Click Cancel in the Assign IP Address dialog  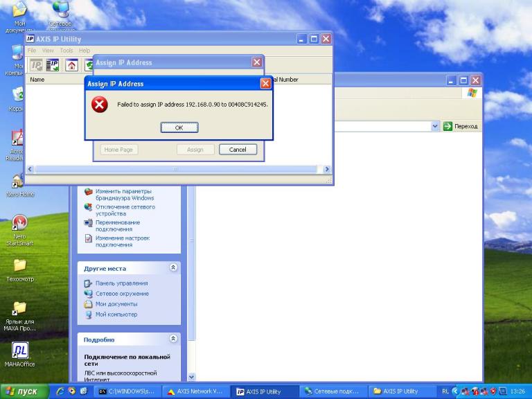click(x=238, y=150)
